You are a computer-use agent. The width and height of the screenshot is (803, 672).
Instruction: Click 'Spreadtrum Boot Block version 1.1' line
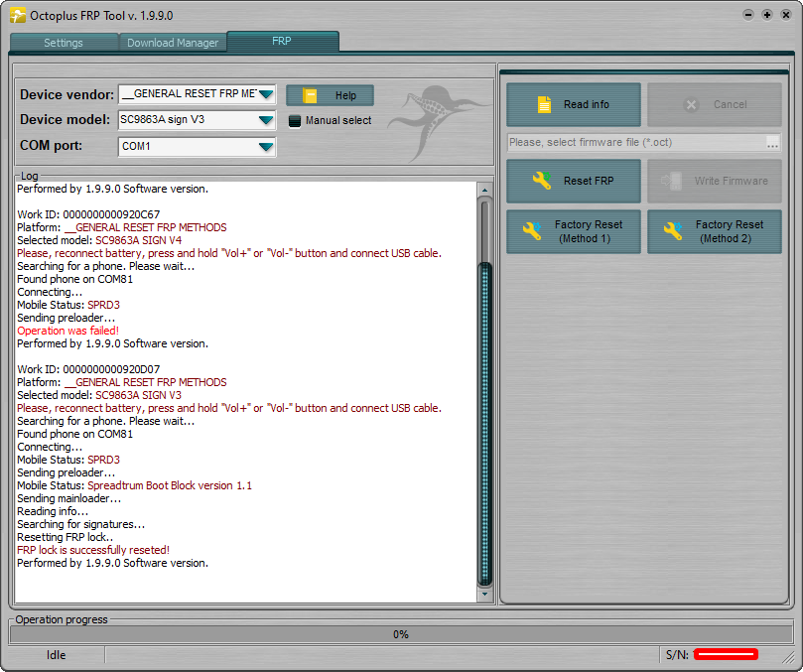point(170,485)
